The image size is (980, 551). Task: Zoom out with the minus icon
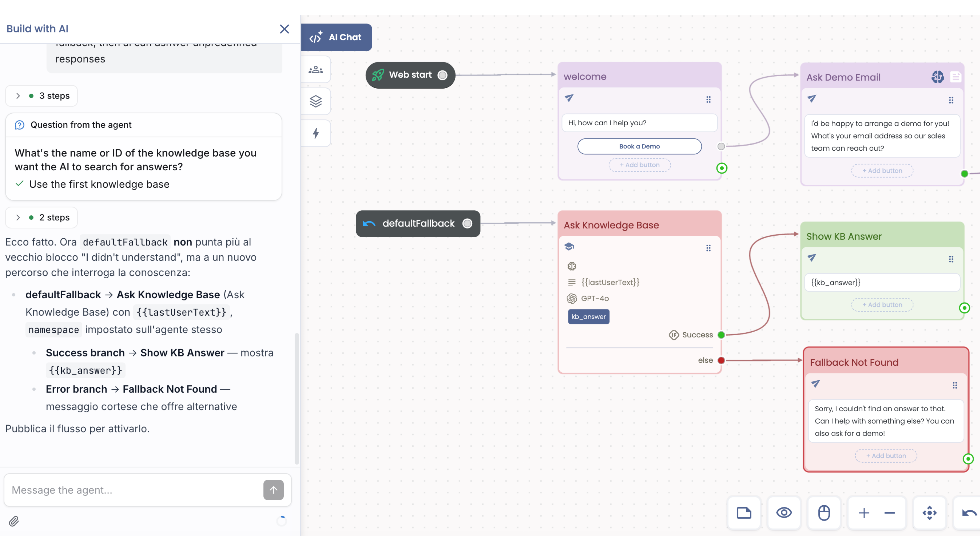(x=889, y=513)
